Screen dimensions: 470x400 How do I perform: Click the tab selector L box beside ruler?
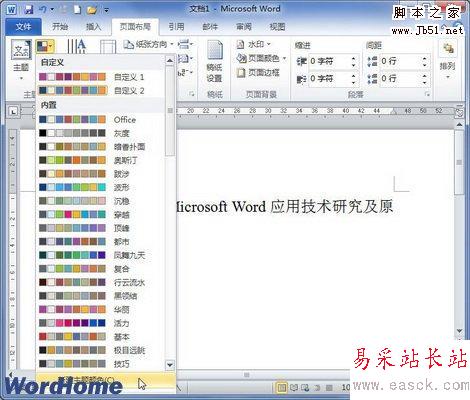[x=13, y=112]
